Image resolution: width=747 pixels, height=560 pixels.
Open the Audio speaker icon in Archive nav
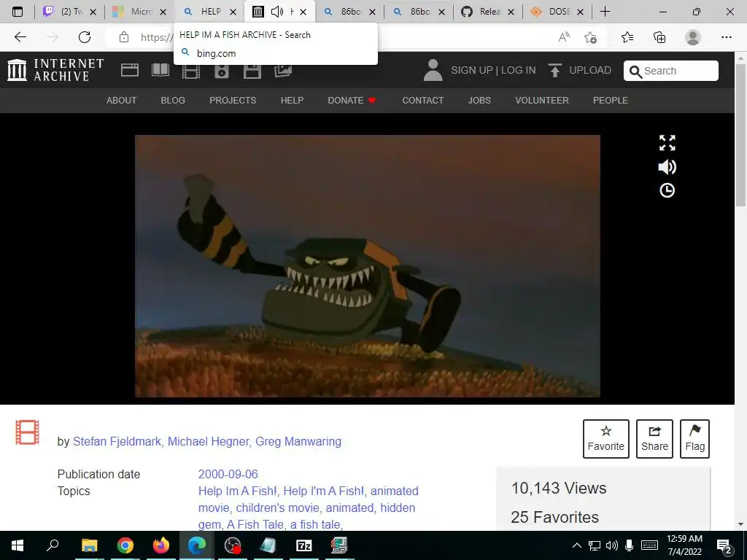(x=222, y=71)
